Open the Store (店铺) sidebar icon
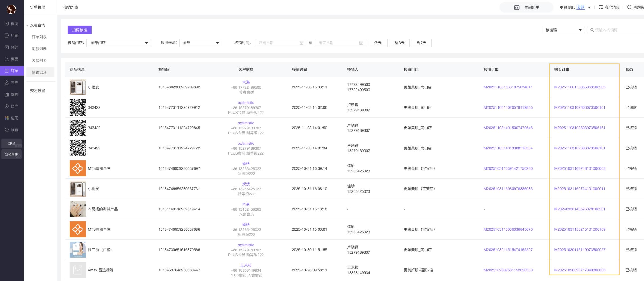The height and width of the screenshot is (281, 644). point(7,36)
